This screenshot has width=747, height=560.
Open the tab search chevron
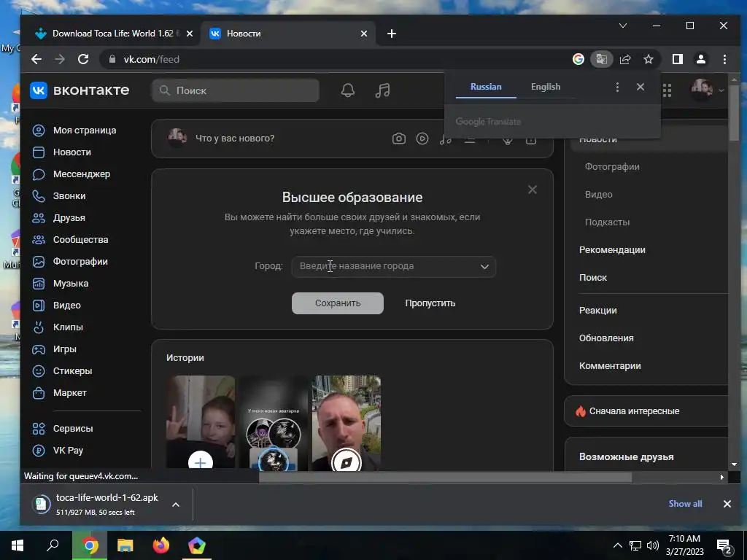(623, 26)
